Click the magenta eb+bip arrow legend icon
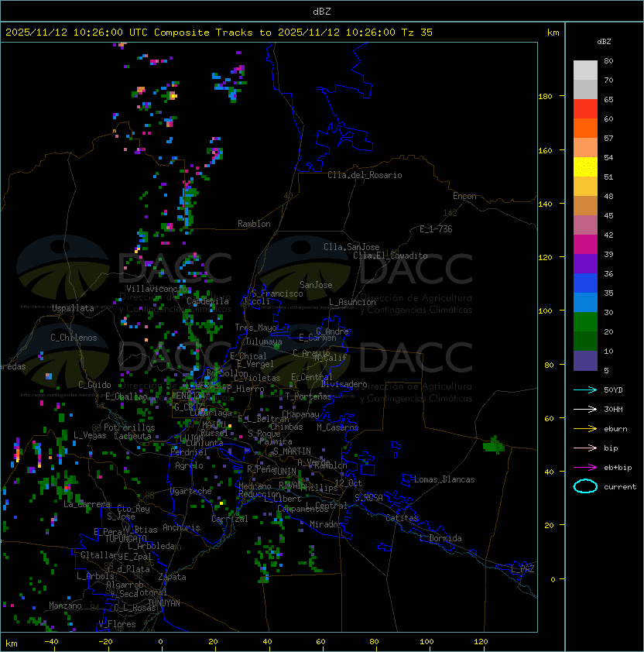This screenshot has width=644, height=652. (585, 468)
